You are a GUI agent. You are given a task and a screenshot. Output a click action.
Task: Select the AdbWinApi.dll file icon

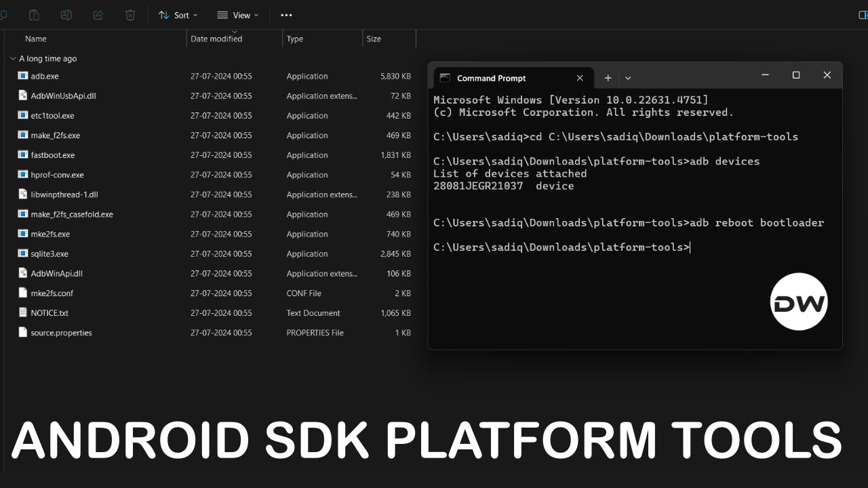pyautogui.click(x=24, y=273)
